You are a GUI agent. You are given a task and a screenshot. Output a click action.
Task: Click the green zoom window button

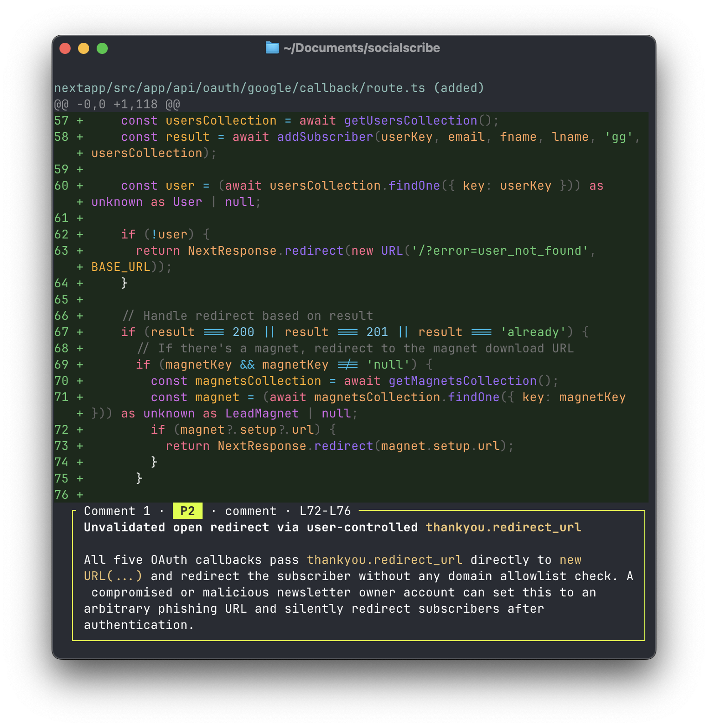pyautogui.click(x=102, y=48)
